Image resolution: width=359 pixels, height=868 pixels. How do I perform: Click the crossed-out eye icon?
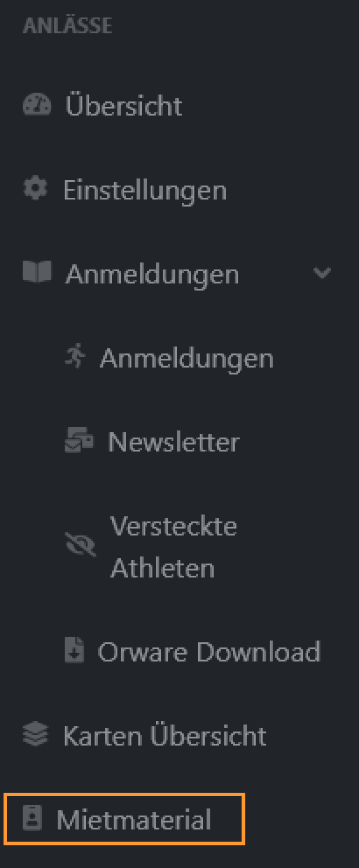tap(80, 544)
